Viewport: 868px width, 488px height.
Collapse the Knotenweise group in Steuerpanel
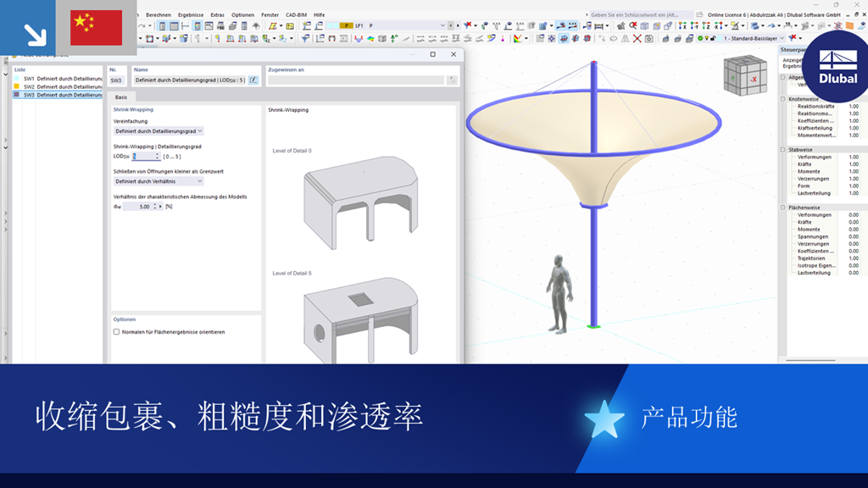[x=782, y=99]
